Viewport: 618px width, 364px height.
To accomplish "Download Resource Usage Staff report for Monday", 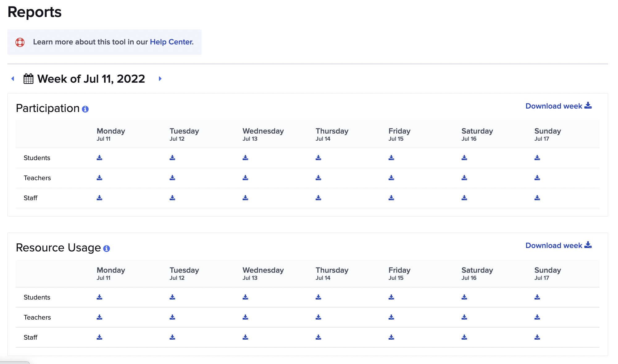I will point(99,337).
